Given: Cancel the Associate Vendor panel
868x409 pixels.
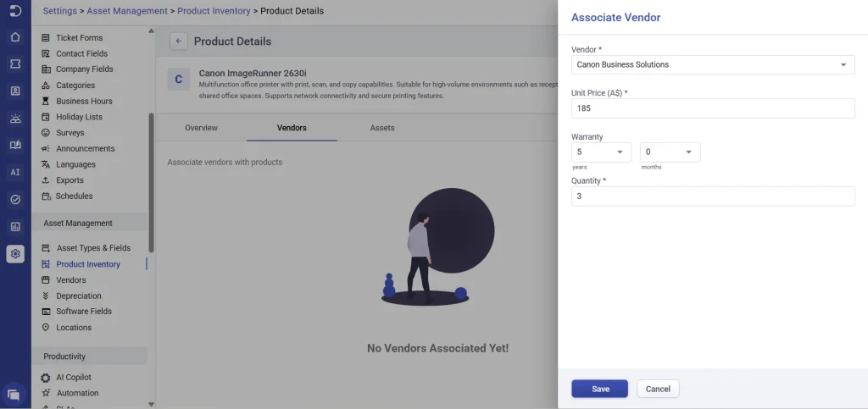Looking at the screenshot, I should pos(658,389).
